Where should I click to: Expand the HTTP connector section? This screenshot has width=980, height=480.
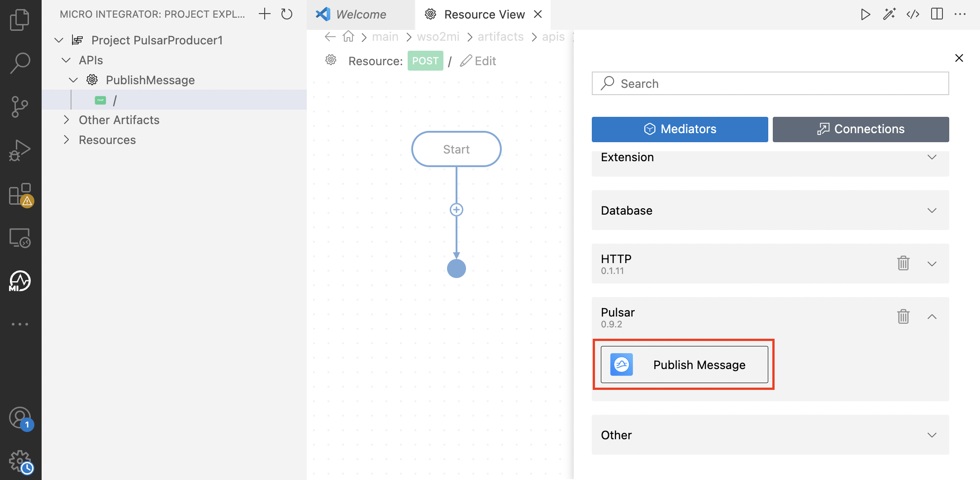[x=932, y=264]
